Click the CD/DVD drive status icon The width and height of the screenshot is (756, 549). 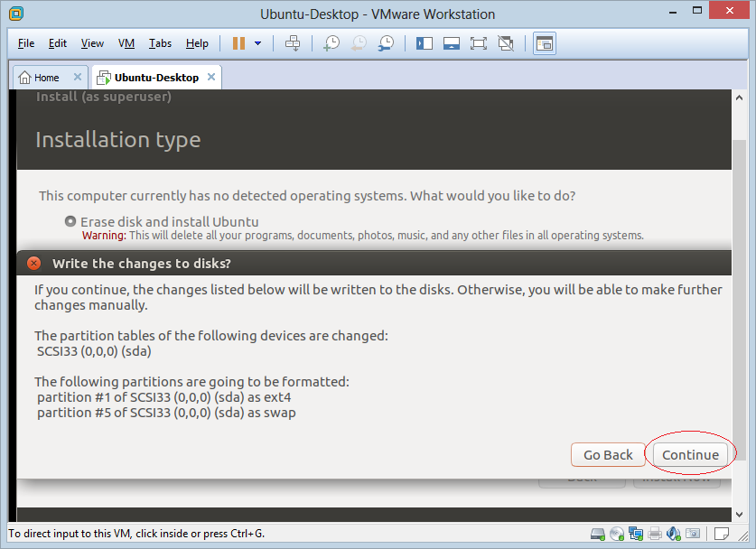click(x=617, y=534)
